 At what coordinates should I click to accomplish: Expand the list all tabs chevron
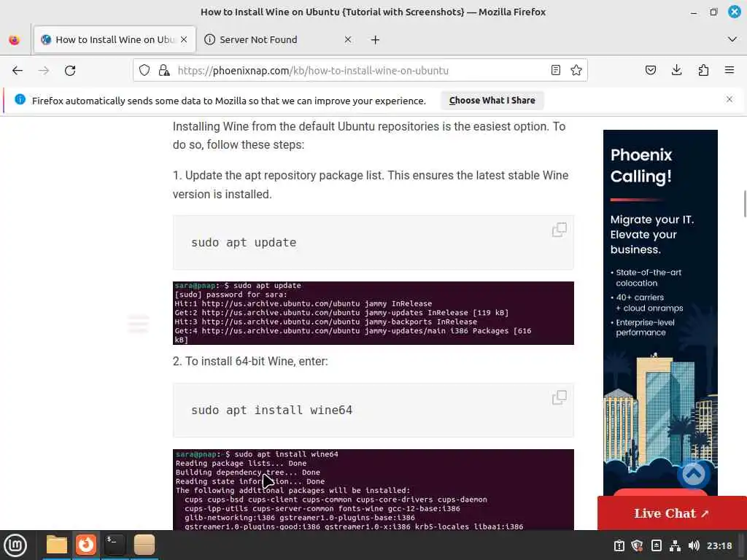pyautogui.click(x=732, y=39)
